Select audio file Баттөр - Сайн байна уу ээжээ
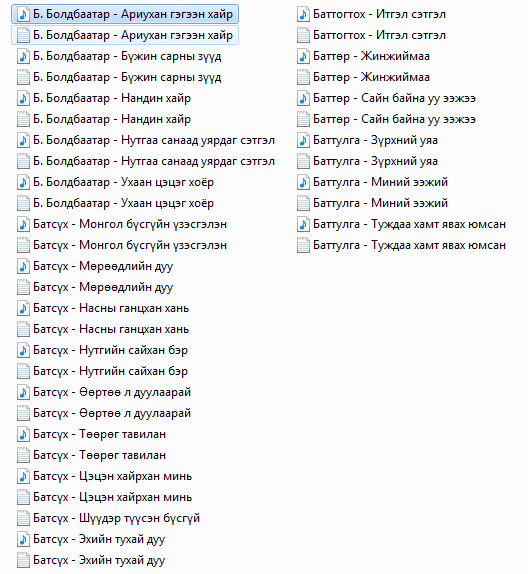 click(x=387, y=98)
